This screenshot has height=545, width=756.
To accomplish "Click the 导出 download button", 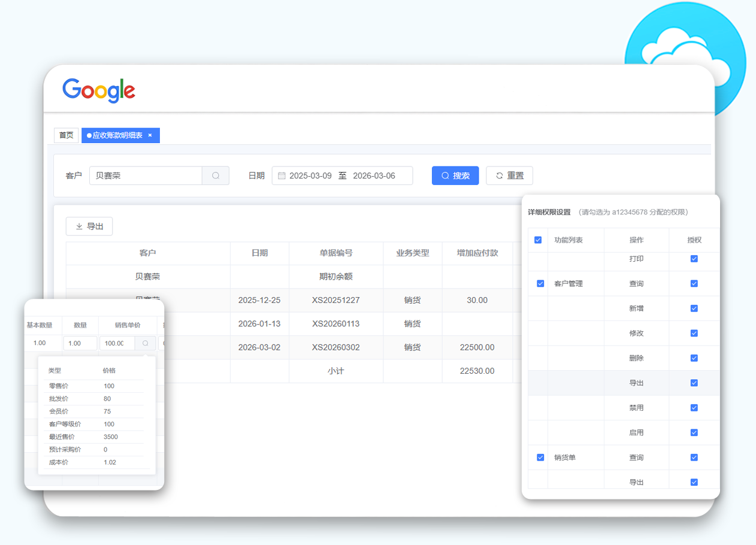I will 89,226.
